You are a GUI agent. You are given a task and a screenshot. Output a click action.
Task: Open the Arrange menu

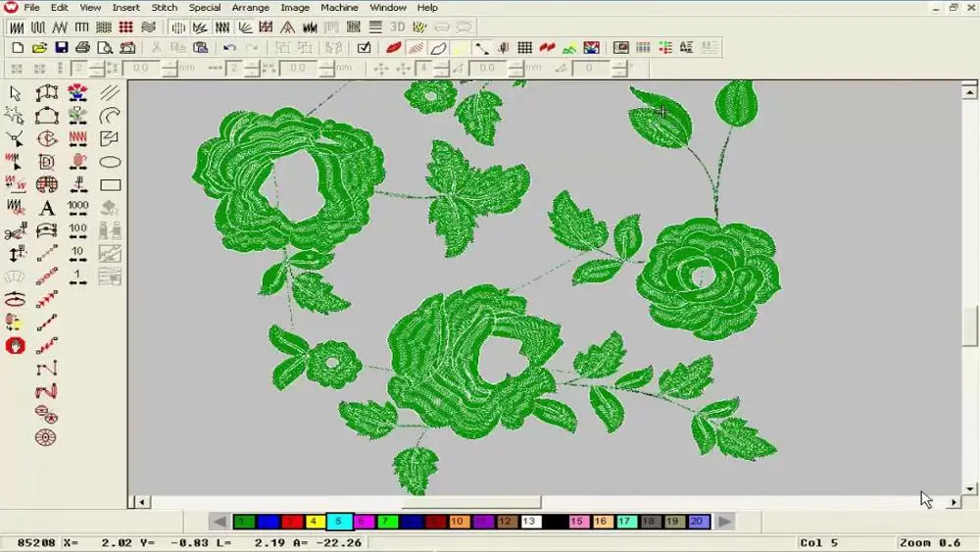point(250,8)
